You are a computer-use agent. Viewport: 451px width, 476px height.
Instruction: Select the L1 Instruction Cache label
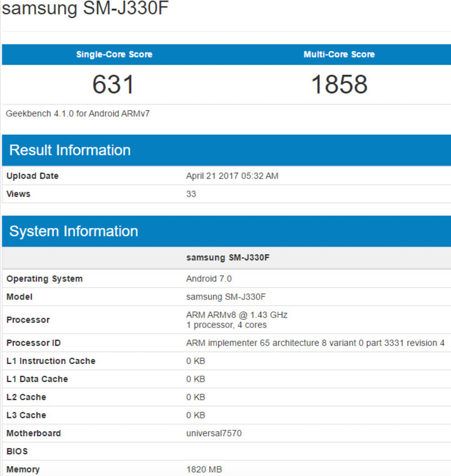coord(51,361)
